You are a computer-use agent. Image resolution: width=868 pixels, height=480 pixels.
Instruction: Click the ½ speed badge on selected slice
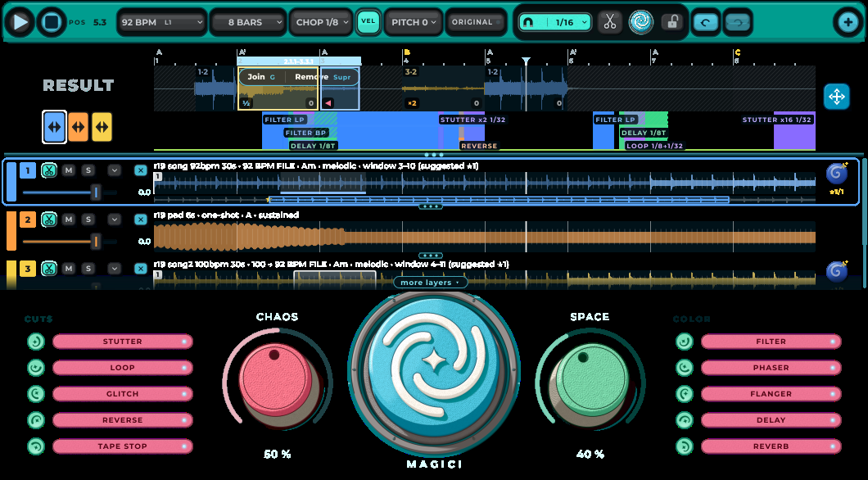point(246,103)
